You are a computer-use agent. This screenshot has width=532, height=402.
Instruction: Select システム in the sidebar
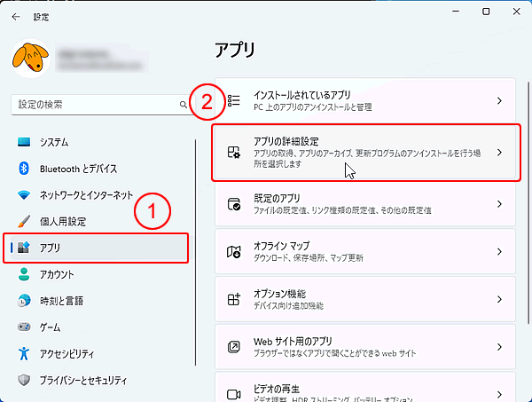point(53,142)
